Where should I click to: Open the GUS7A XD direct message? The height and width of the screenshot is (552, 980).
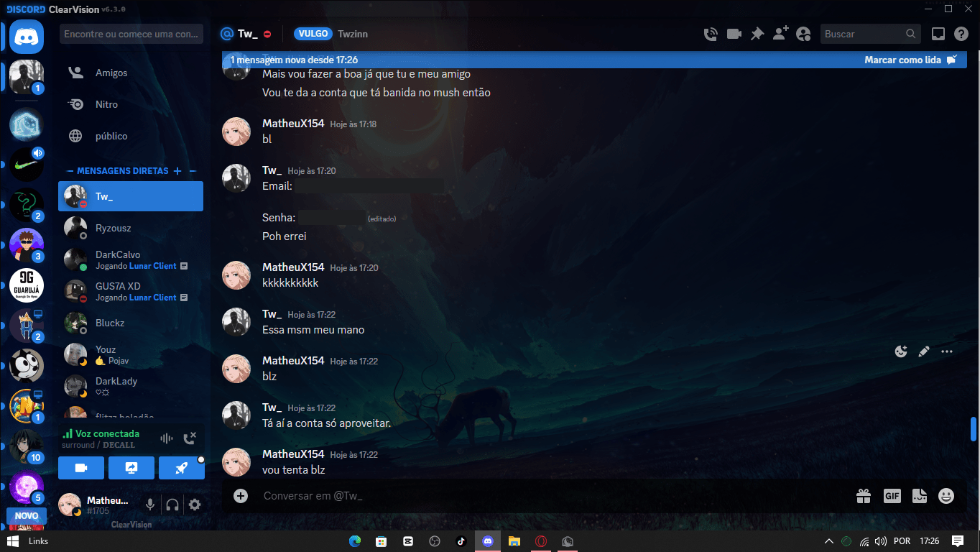131,291
